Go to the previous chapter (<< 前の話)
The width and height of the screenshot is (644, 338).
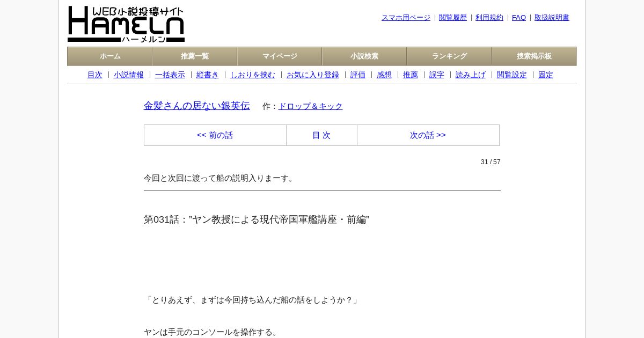215,135
